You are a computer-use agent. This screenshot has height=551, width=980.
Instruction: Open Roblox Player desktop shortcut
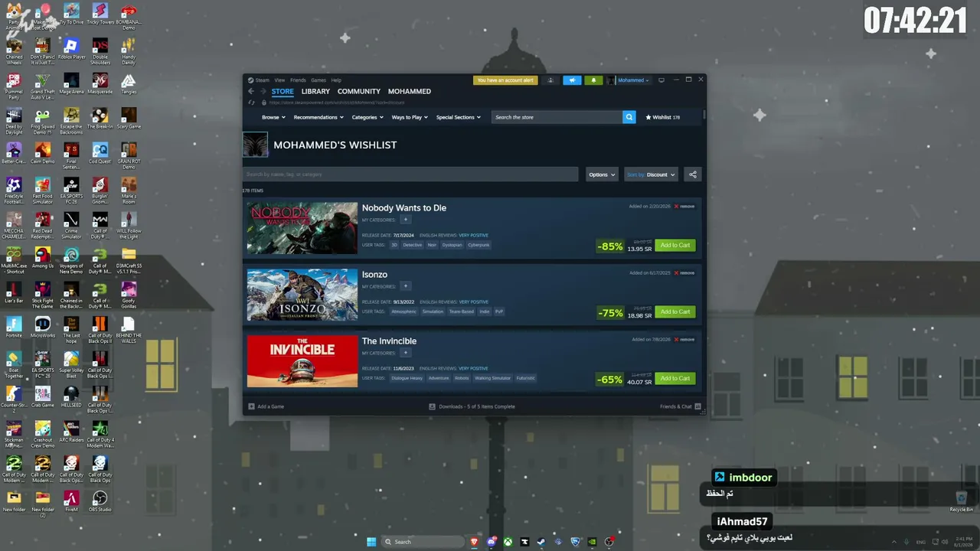pyautogui.click(x=71, y=49)
